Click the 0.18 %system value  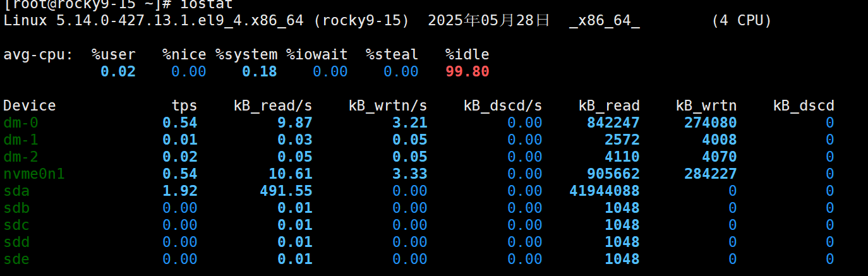[x=260, y=71]
